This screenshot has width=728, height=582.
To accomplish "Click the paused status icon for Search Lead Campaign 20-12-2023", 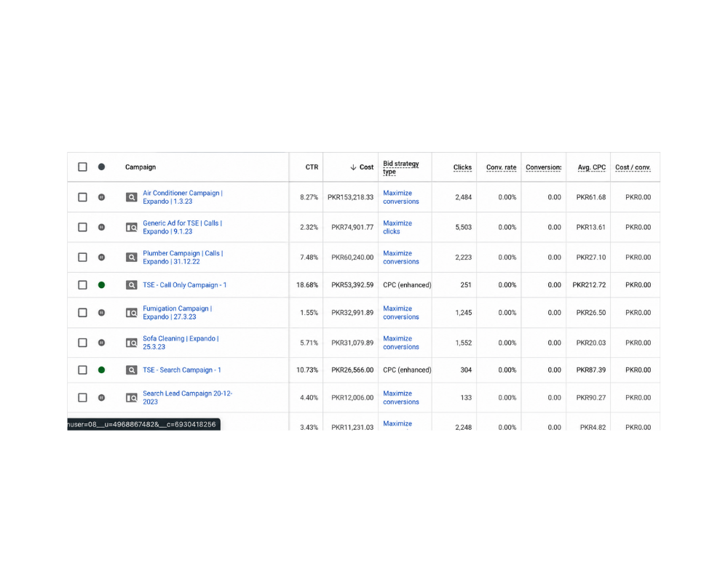I will click(x=101, y=398).
